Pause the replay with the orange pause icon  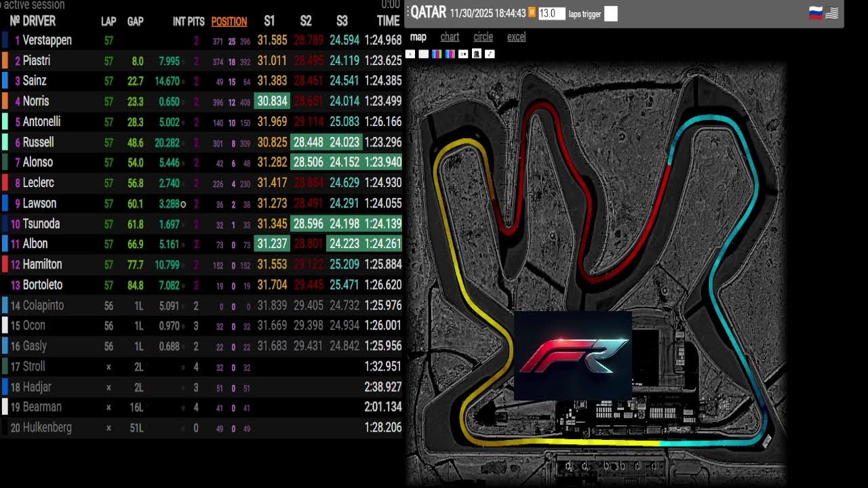pyautogui.click(x=532, y=12)
